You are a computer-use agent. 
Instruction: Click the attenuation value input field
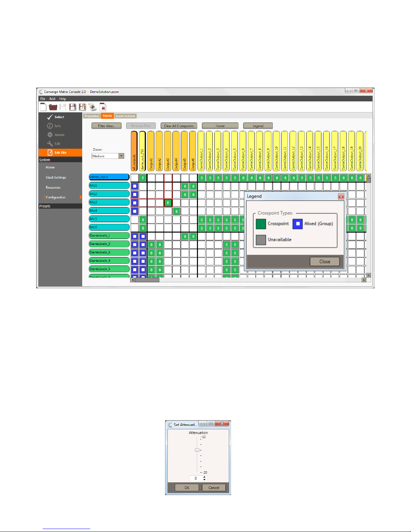(196, 478)
